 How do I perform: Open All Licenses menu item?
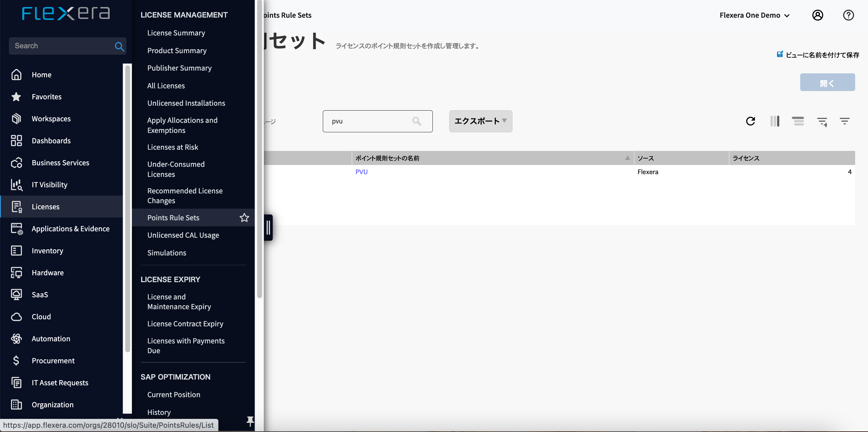pos(166,86)
